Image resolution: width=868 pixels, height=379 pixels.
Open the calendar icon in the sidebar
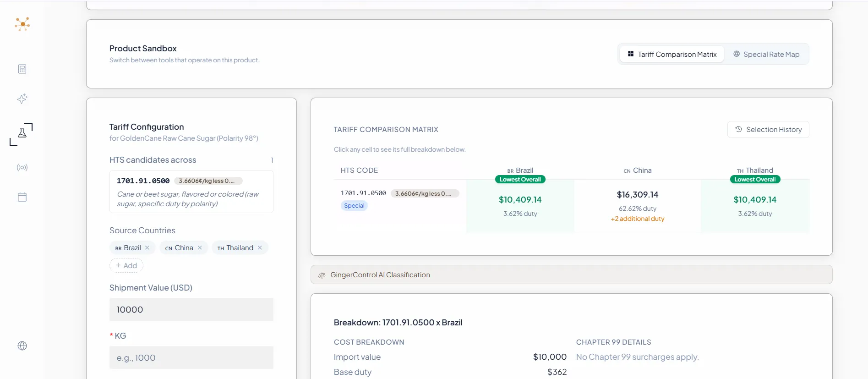click(22, 197)
